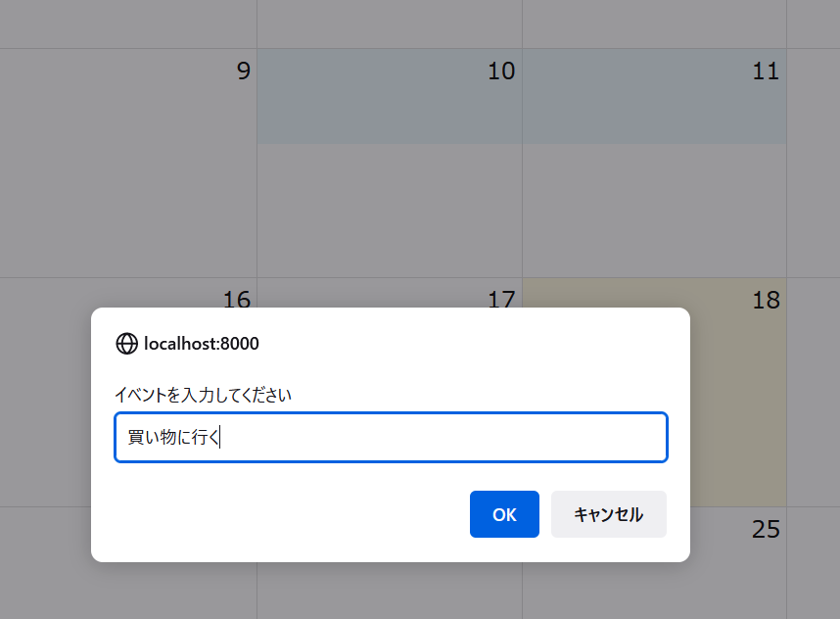The image size is (840, 619).
Task: Dismiss the prompt with キャンセル button
Action: [609, 514]
